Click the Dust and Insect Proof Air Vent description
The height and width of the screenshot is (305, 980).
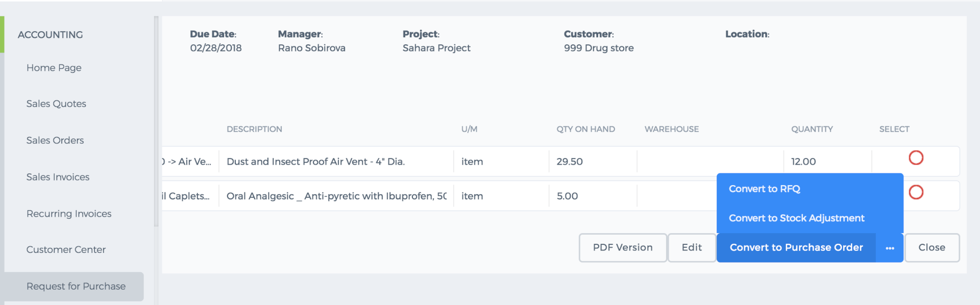pyautogui.click(x=315, y=162)
